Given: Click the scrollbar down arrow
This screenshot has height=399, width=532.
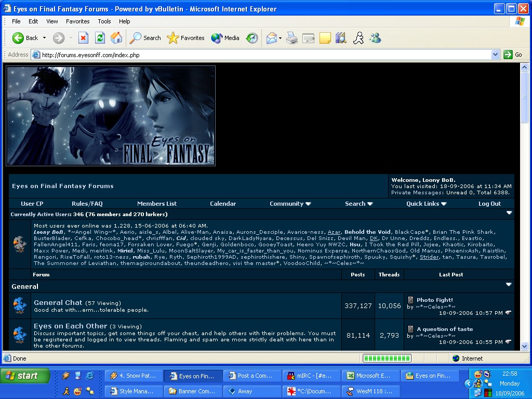Looking at the screenshot, I should (x=524, y=347).
